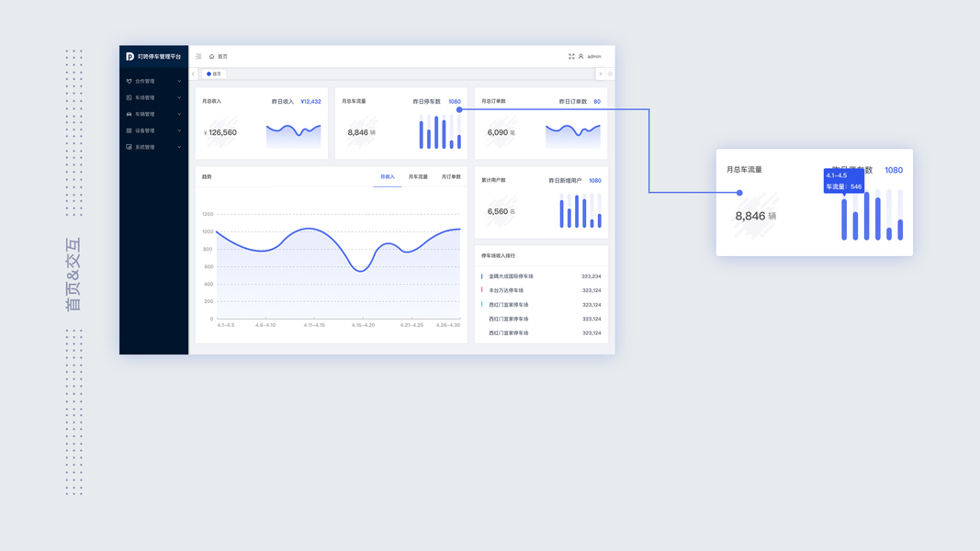This screenshot has height=551, width=980.
Task: Collapse the sidebar with the menu-fold icon
Action: coord(198,56)
